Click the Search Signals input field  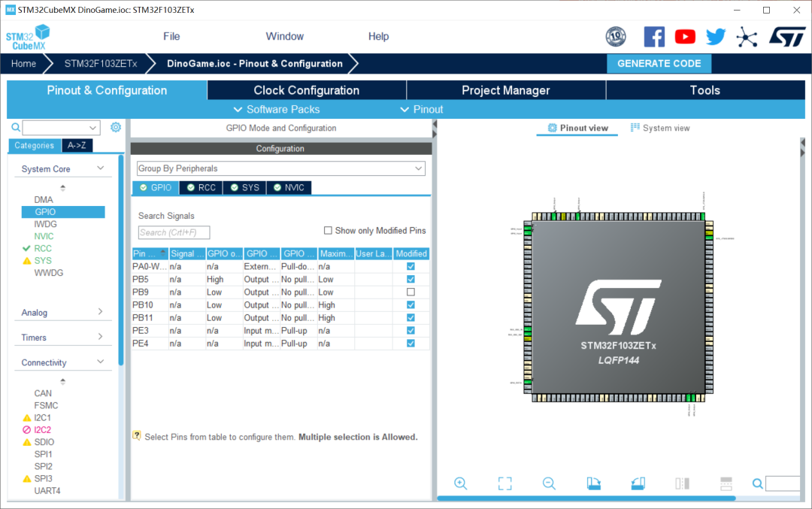coord(174,232)
